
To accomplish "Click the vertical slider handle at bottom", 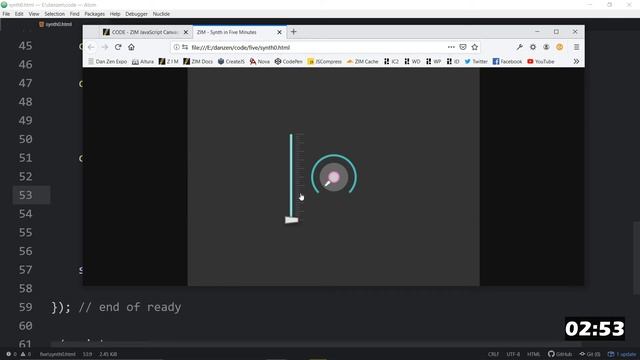I will tap(291, 220).
